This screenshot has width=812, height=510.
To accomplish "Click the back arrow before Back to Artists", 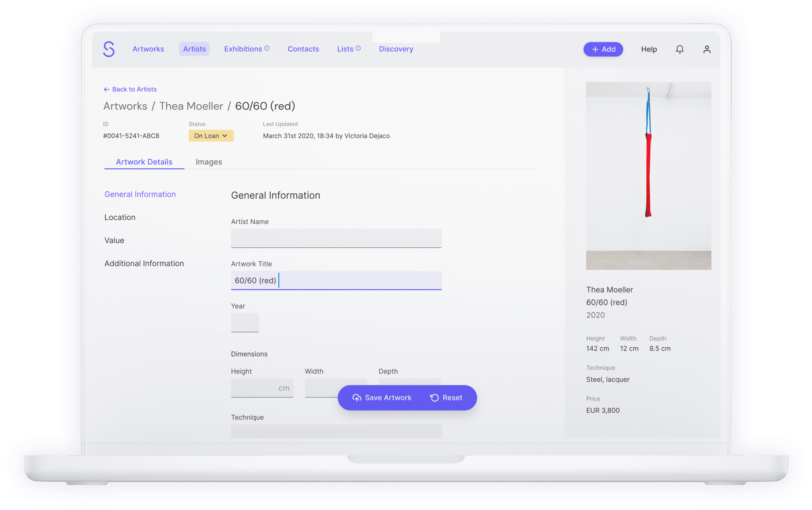I will 107,89.
